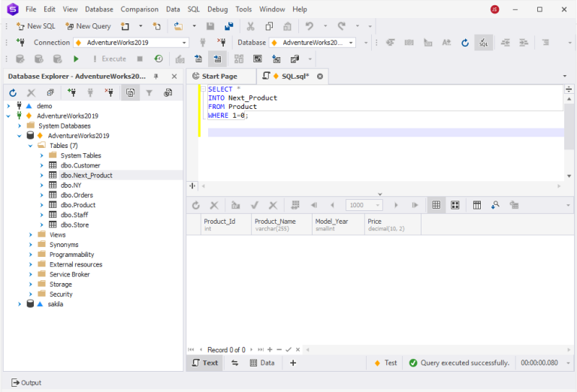Screen dimensions: 577x392
Task: Expand the demo connection node
Action: pos(8,106)
